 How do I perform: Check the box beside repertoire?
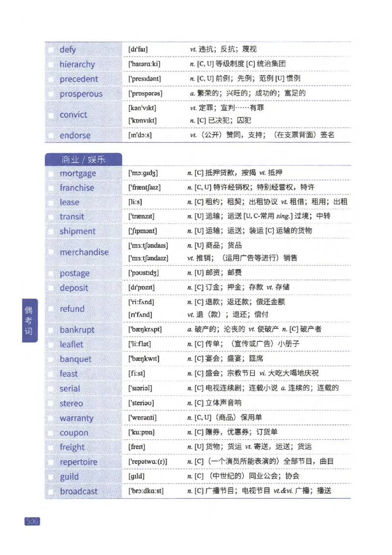51,462
